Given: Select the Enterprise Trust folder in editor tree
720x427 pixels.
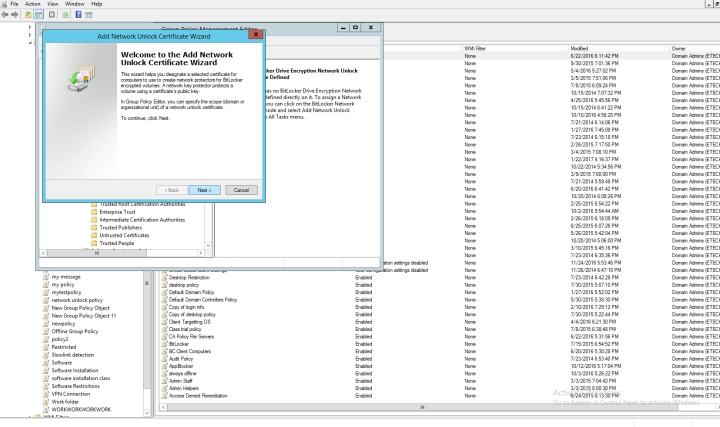Looking at the screenshot, I should (x=117, y=212).
